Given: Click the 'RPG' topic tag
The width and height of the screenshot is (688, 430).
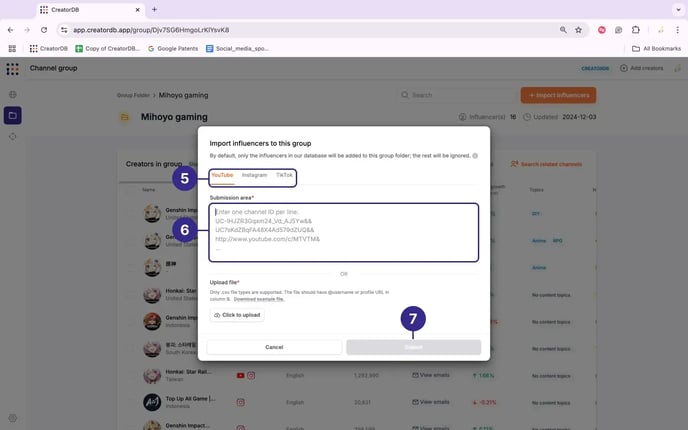Looking at the screenshot, I should tap(557, 241).
